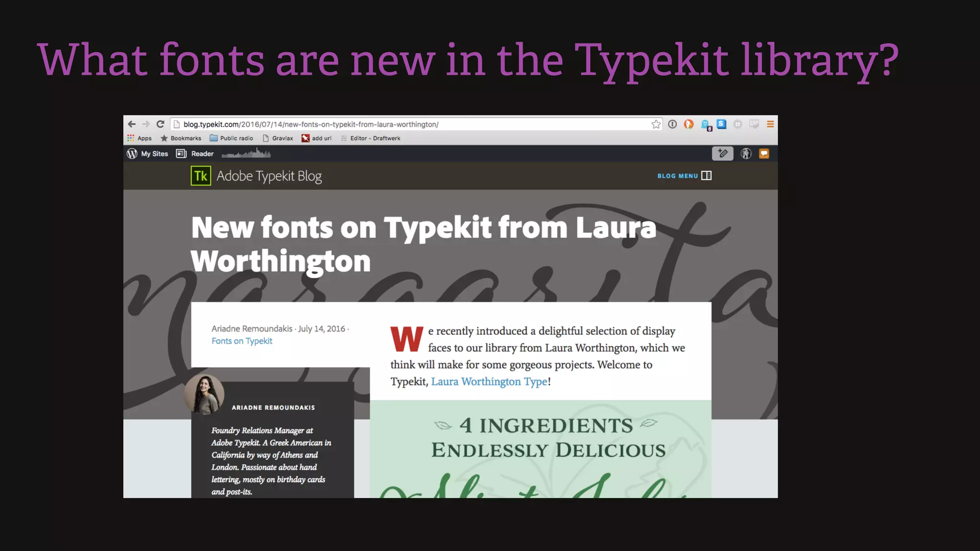Click ARIADNE REMOUNDAKIS heading in bio card
This screenshot has height=551, width=980.
273,408
